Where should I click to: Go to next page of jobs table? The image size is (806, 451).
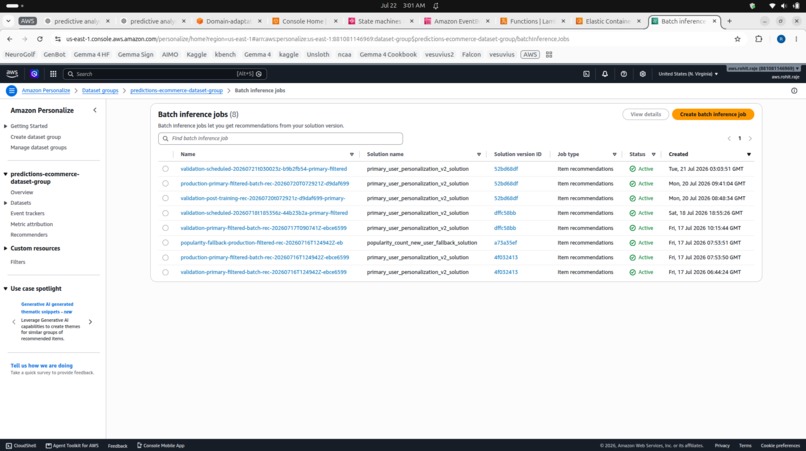(750, 138)
